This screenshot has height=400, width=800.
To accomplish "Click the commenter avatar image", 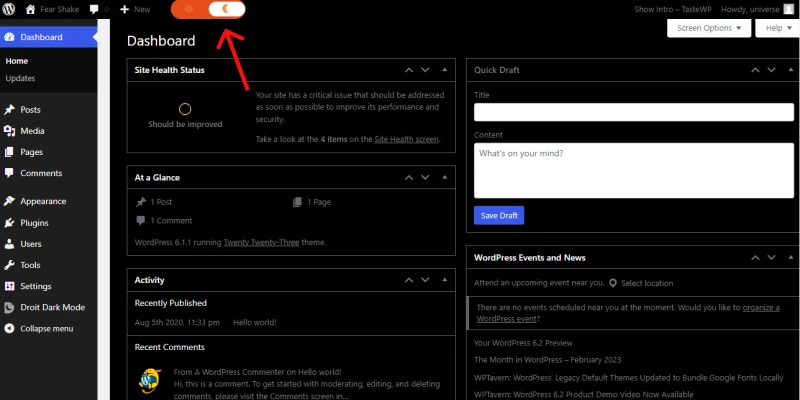I will pyautogui.click(x=151, y=381).
